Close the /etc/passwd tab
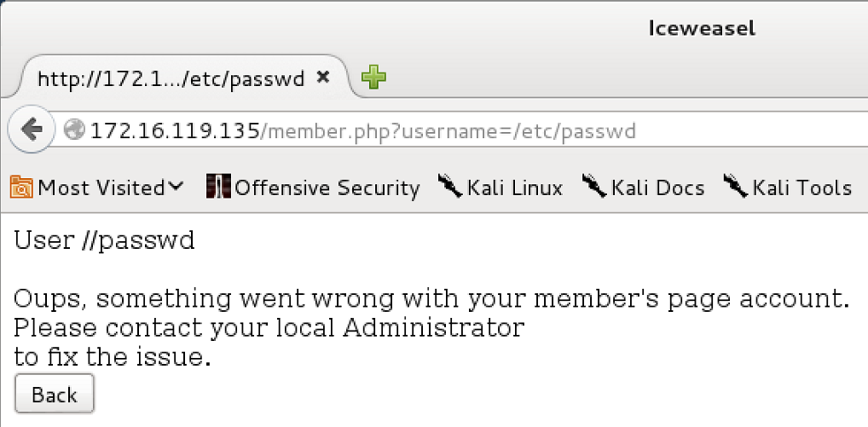 (323, 78)
